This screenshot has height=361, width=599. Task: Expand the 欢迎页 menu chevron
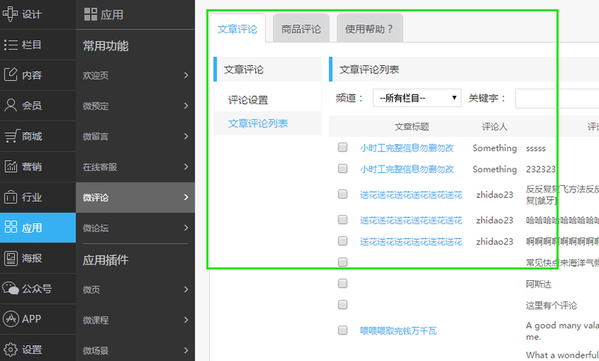(x=186, y=75)
